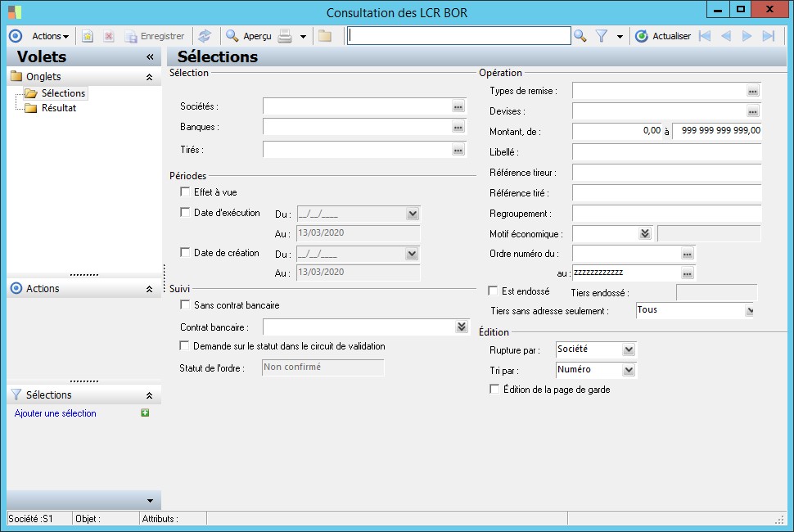The width and height of the screenshot is (794, 532).
Task: Open Tirés lookup browse button
Action: pos(458,150)
